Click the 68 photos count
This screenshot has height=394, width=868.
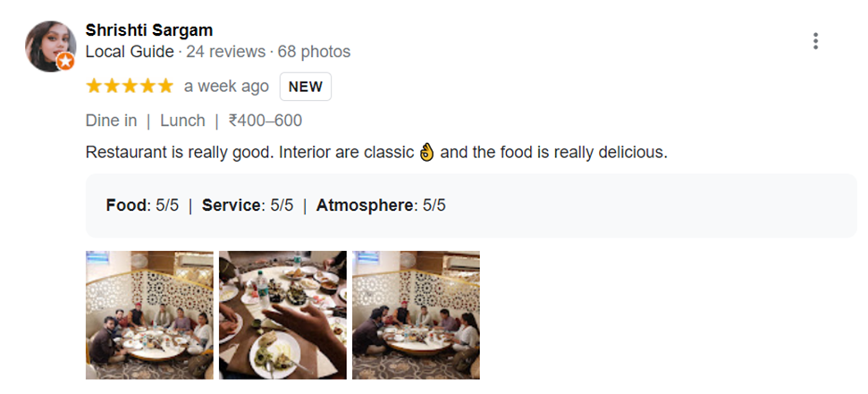click(x=314, y=52)
